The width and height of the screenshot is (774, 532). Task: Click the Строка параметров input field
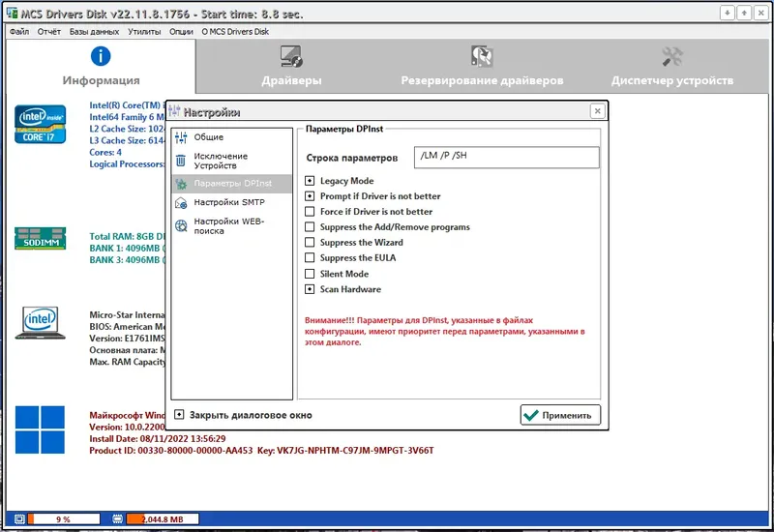coord(506,158)
